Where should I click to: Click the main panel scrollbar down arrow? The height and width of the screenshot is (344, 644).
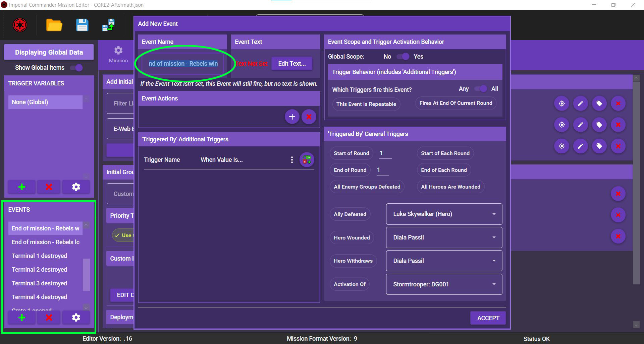[x=636, y=325]
